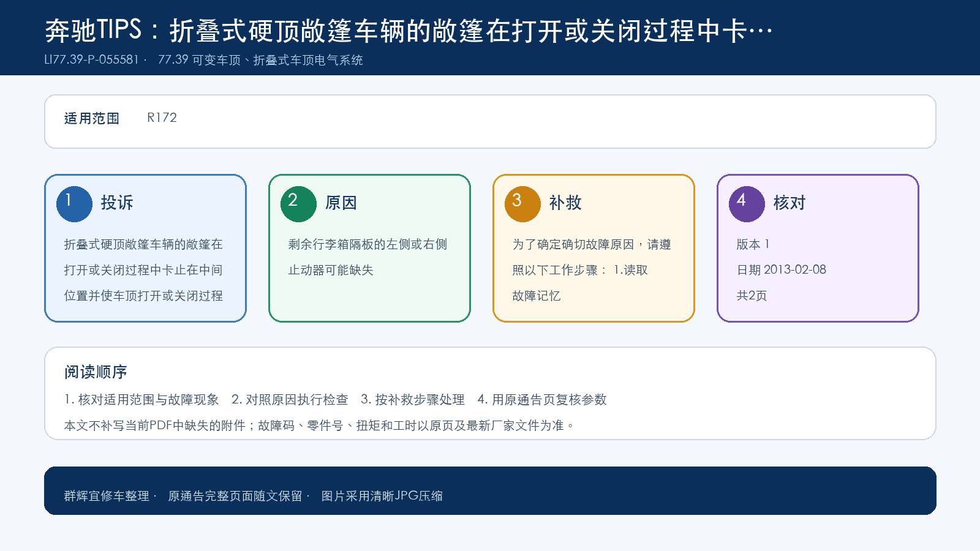Viewport: 980px width, 551px height.
Task: Click the note starting 本文不补写当前PDF中缺失的附件
Action: click(318, 425)
